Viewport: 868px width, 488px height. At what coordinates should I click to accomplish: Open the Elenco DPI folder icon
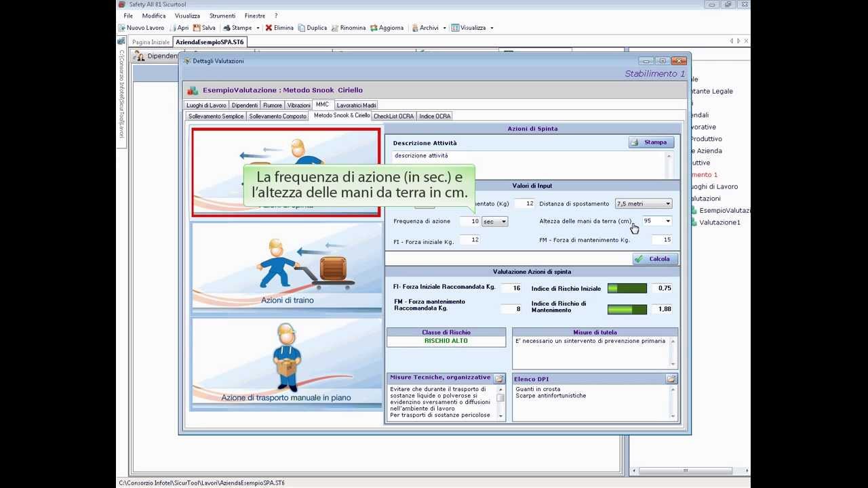pos(671,379)
